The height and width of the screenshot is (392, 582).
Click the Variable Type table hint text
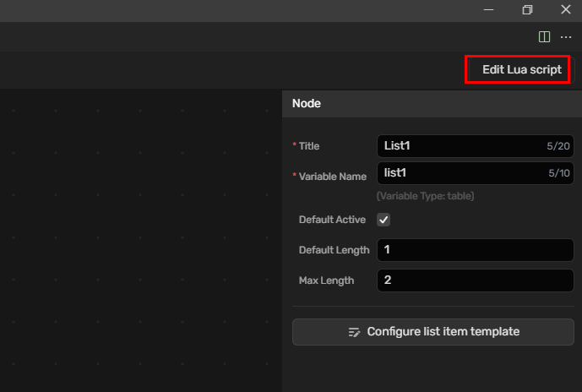point(425,196)
